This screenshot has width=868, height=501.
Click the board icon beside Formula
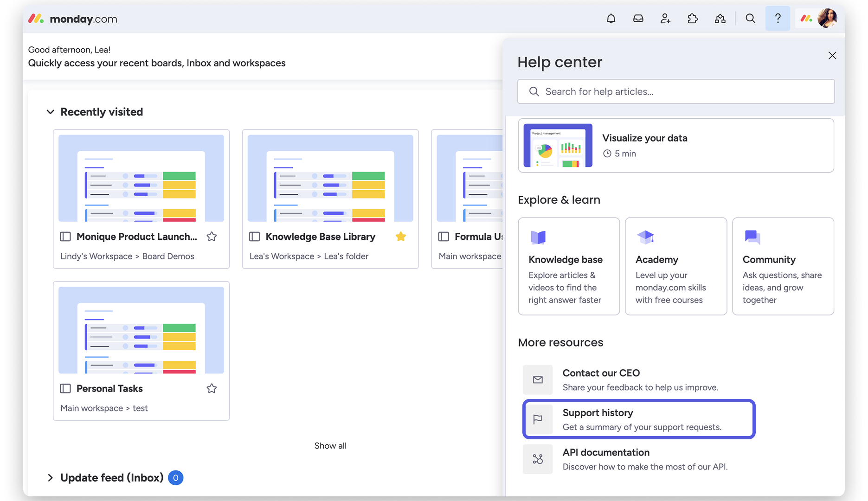[444, 237]
